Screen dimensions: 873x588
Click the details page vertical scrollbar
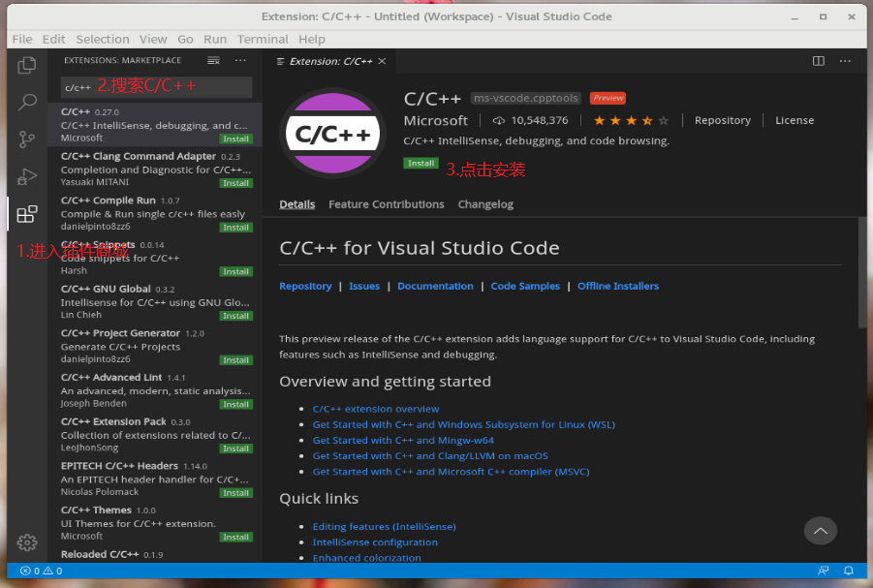[862, 273]
